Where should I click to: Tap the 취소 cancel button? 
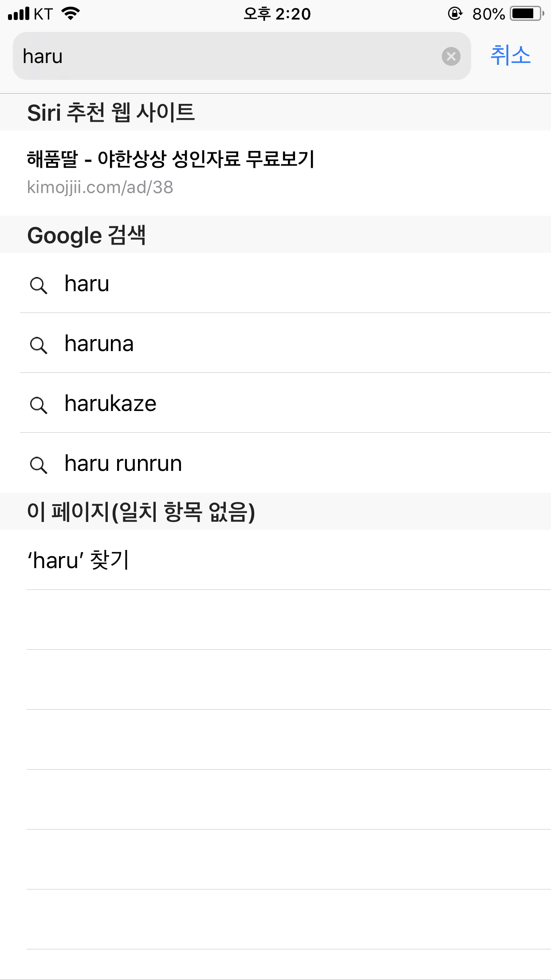click(x=510, y=55)
